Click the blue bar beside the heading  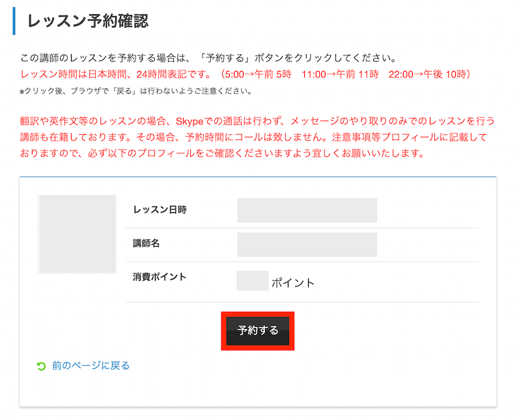click(x=14, y=21)
